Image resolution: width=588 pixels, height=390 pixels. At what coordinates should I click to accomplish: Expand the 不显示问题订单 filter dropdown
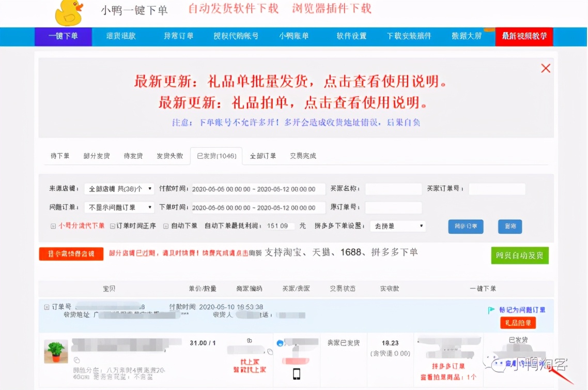click(x=119, y=207)
